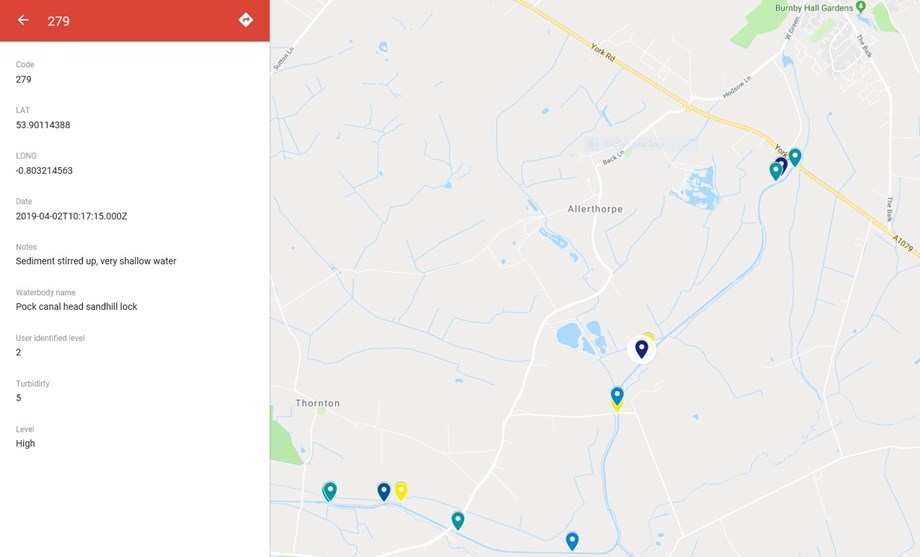Open directions for point 279
This screenshot has height=557, width=920.
(x=246, y=20)
